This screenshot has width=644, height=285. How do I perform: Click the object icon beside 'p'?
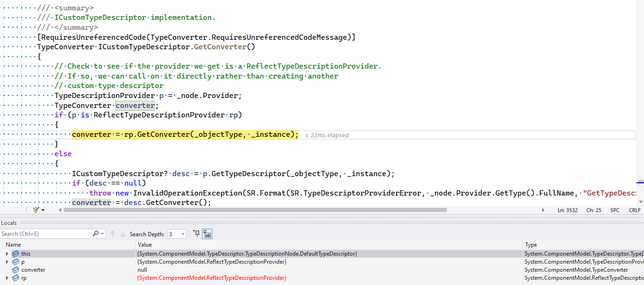[16, 262]
